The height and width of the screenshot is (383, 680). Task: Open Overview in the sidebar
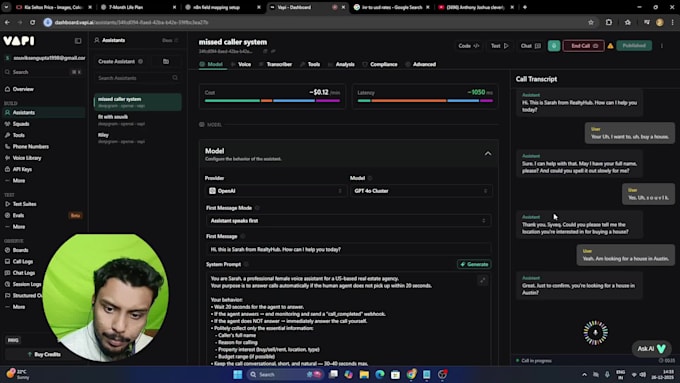click(23, 89)
